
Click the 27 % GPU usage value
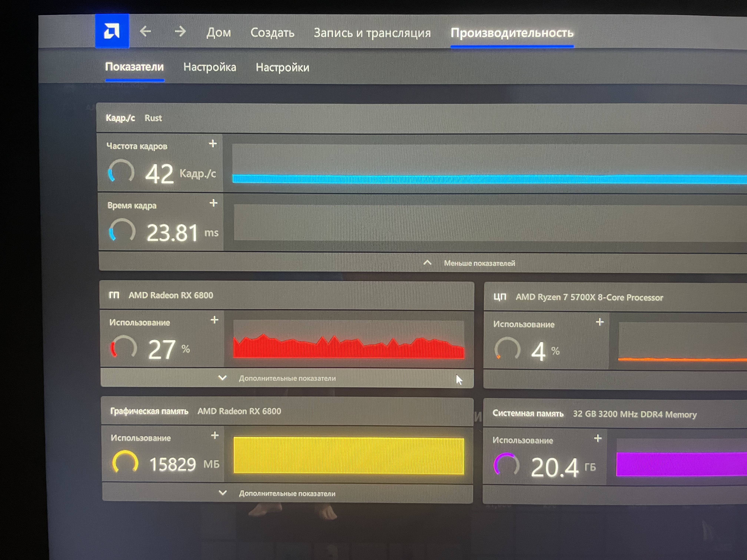click(x=169, y=349)
